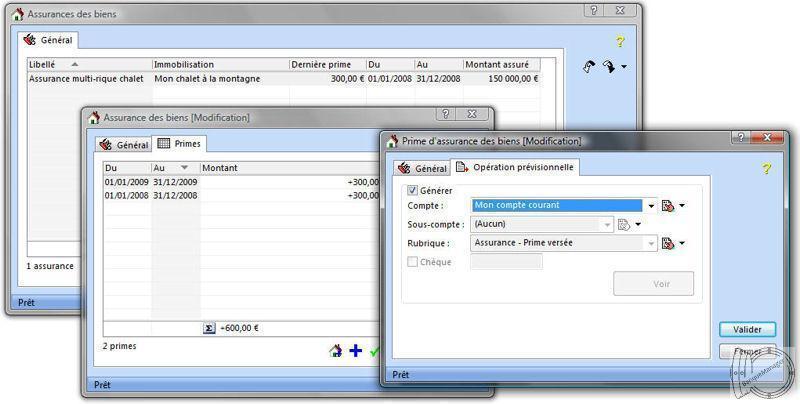Screen dimensions: 800x404
Task: Click the Voir button
Action: pyautogui.click(x=653, y=283)
